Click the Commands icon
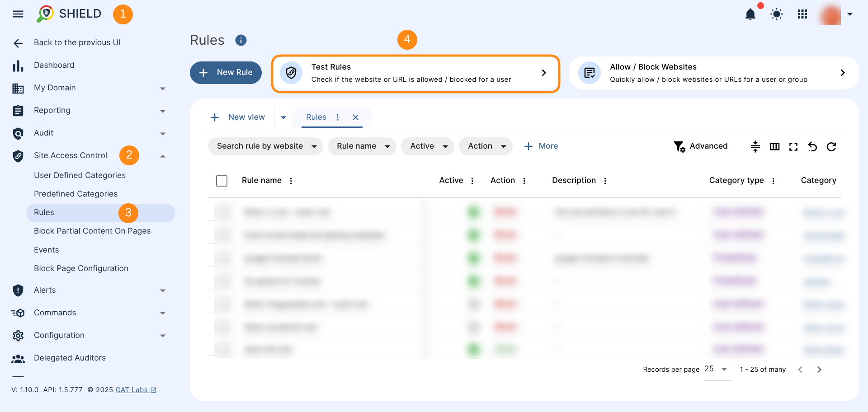Viewport: 868px width, 412px height. point(18,313)
